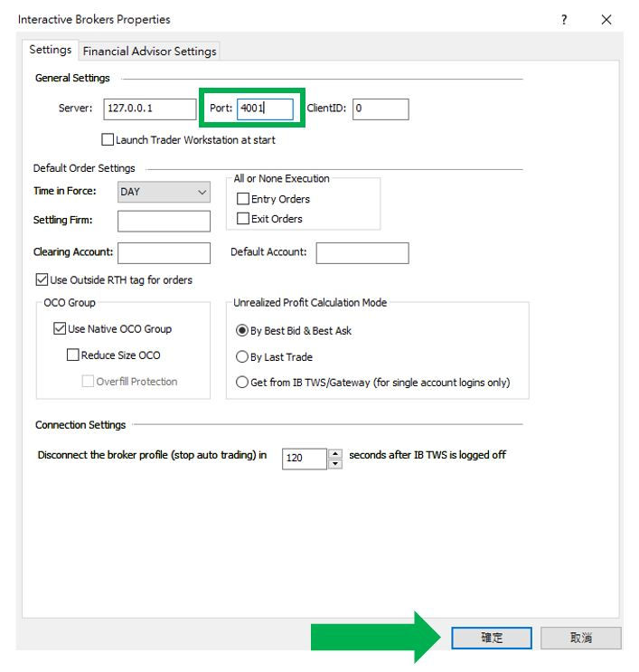The image size is (639, 672).
Task: Click the Clearing Account field
Action: click(164, 253)
